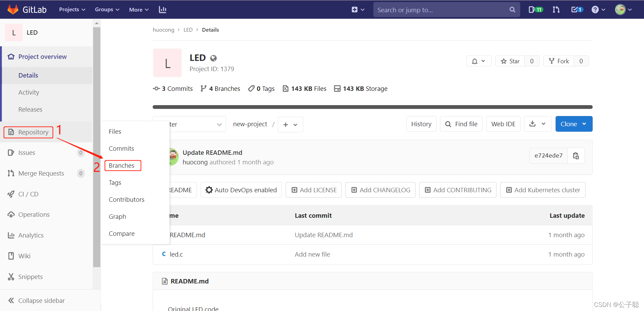Viewport: 644px width, 311px height.
Task: Open the new item plus dropdown in the navbar
Action: [358, 10]
